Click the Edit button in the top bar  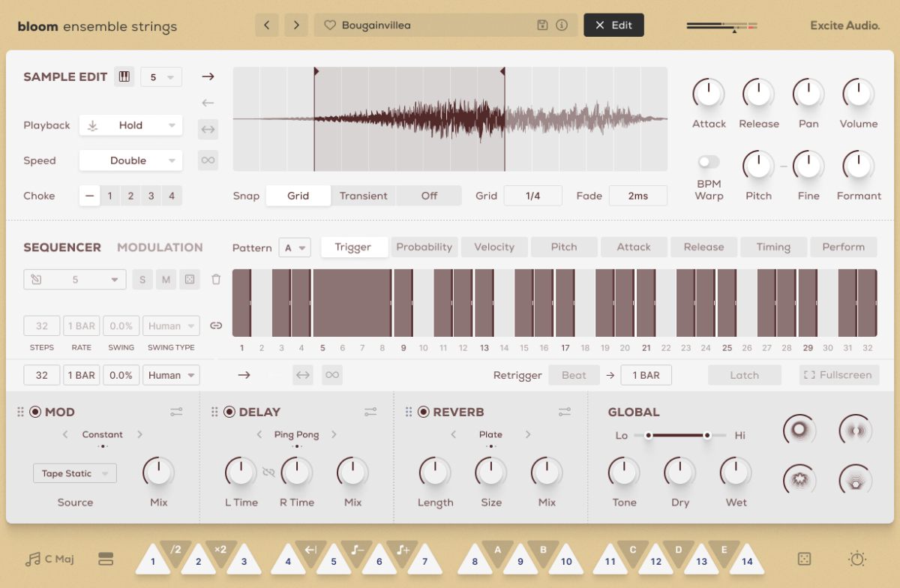tap(613, 25)
